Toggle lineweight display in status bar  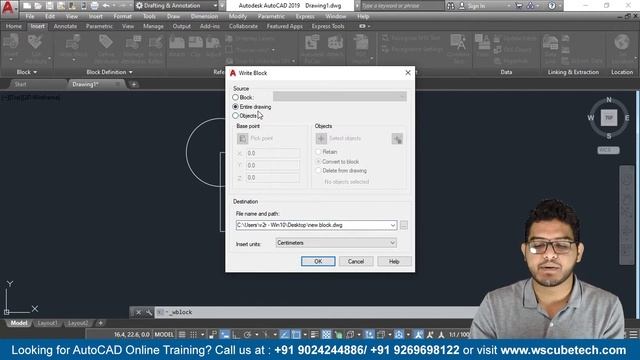(315, 335)
